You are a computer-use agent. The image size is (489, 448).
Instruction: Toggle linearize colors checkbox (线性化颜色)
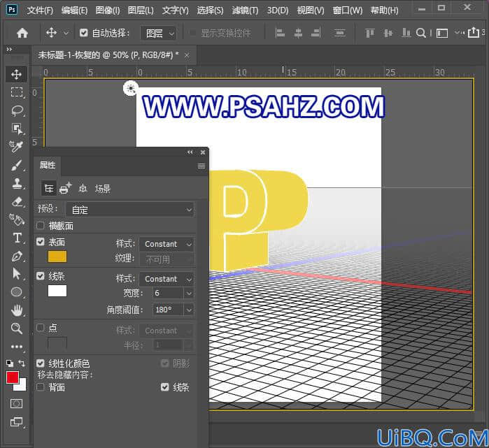click(x=41, y=363)
